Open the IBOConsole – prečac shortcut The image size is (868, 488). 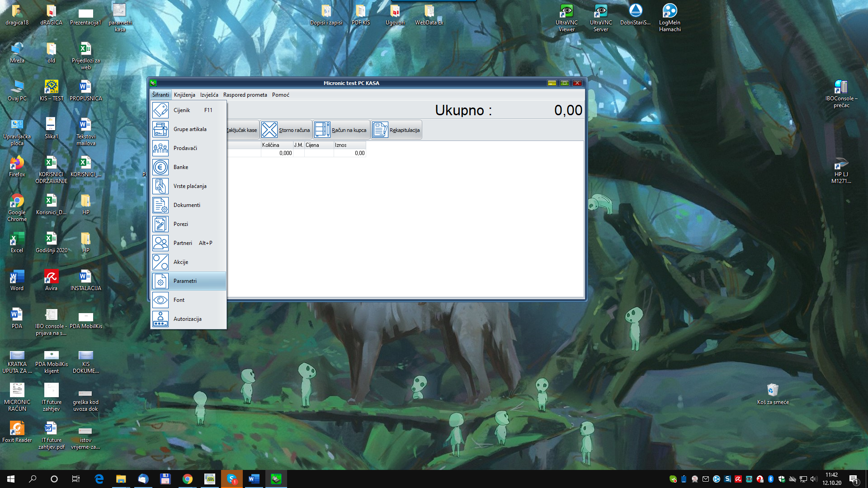pyautogui.click(x=841, y=94)
